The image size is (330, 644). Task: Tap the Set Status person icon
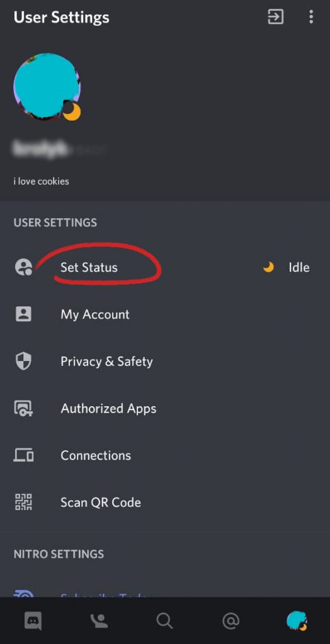23,267
